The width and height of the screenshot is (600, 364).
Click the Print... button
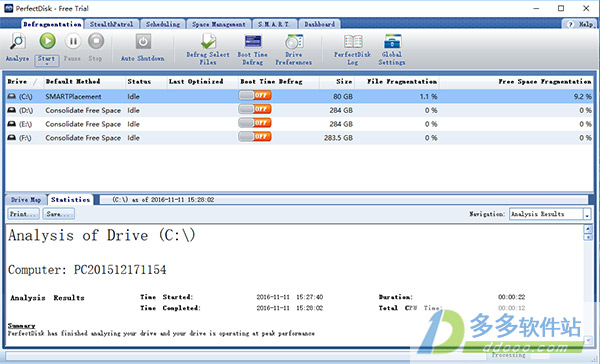tap(24, 214)
